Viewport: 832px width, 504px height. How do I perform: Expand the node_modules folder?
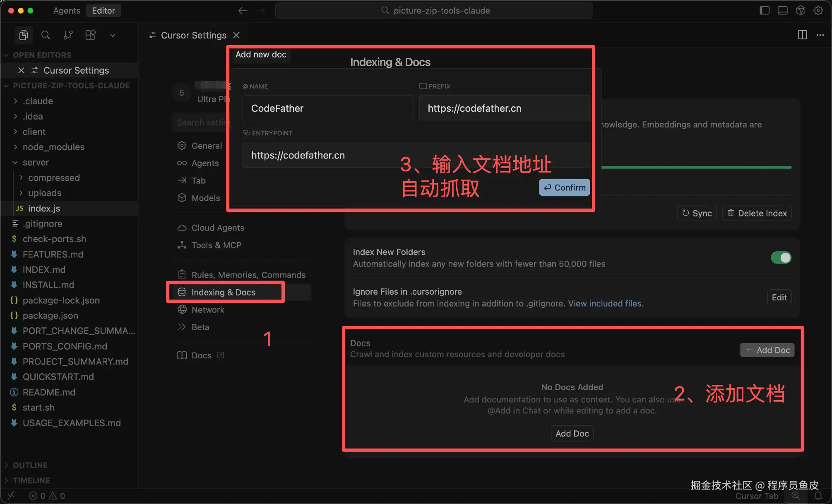click(x=53, y=147)
